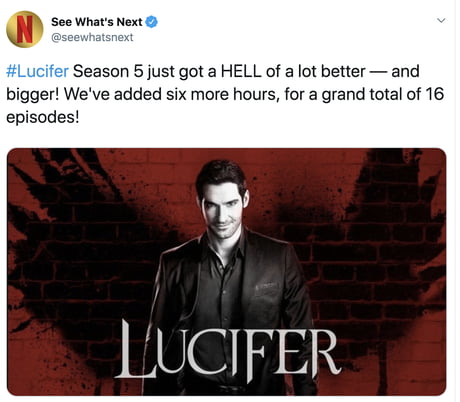Click the pocket square on the jacket
The image size is (460, 402).
pyautogui.click(x=266, y=286)
